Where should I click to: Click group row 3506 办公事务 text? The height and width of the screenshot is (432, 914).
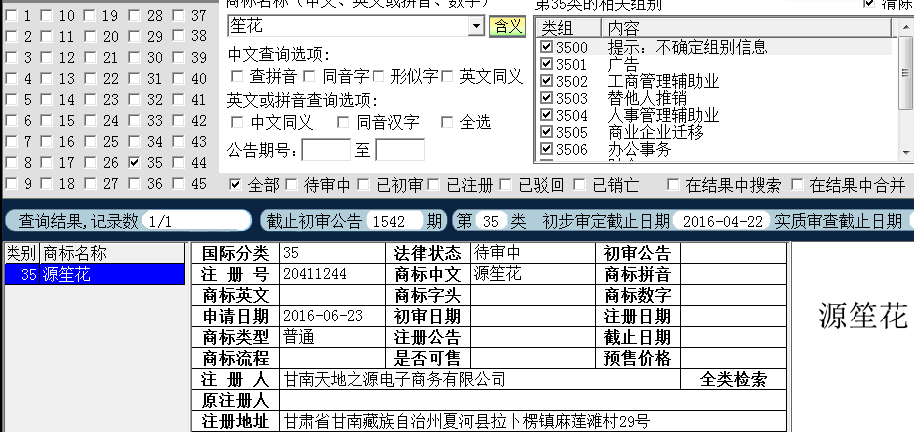tap(639, 149)
